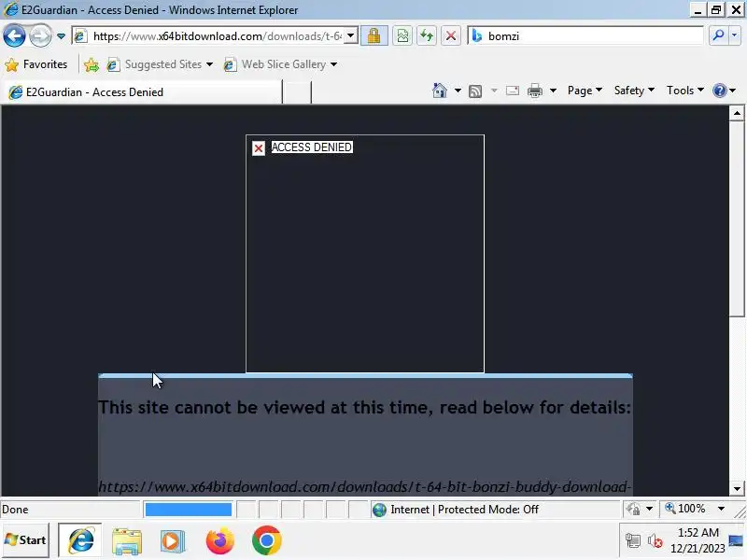The width and height of the screenshot is (747, 560).
Task: Launch Windows Media Player from taskbar
Action: (172, 541)
